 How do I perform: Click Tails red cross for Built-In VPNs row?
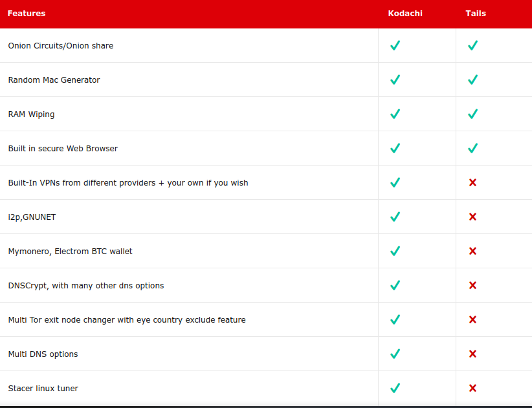pyautogui.click(x=472, y=182)
